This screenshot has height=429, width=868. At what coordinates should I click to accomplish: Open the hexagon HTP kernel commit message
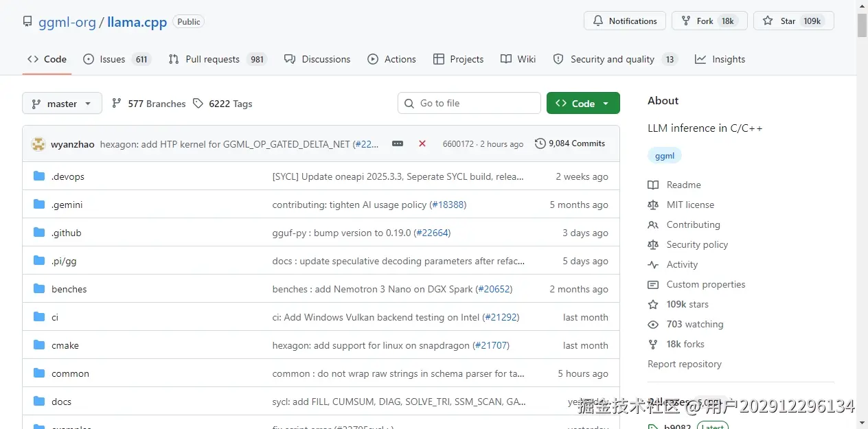pos(240,144)
